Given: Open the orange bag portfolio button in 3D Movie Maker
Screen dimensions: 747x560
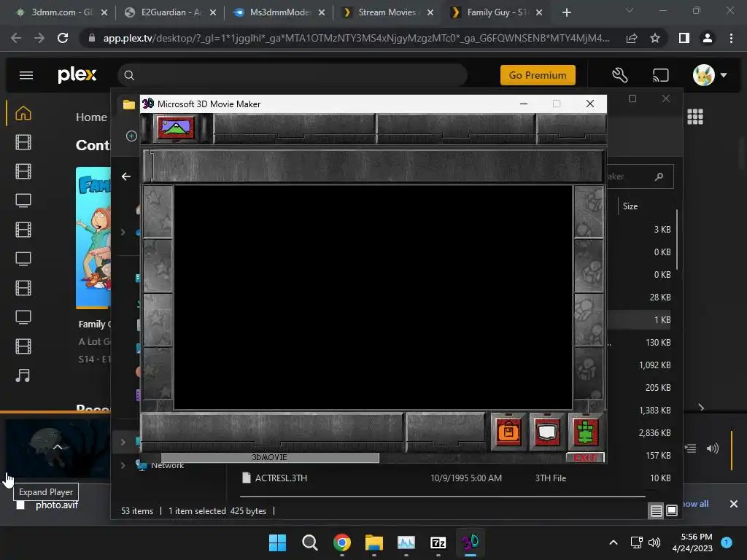Looking at the screenshot, I should (508, 432).
